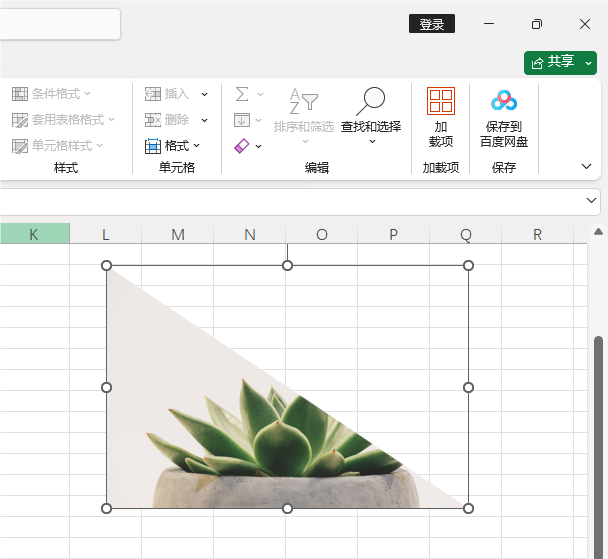Save to Baidu Netdisk (保存到百度网盘)
Screen dimensions: 608x559
click(x=504, y=118)
